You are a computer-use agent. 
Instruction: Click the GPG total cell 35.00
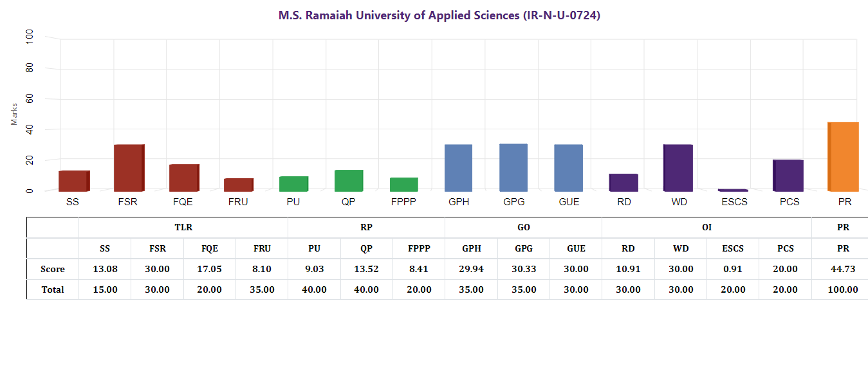click(x=524, y=289)
